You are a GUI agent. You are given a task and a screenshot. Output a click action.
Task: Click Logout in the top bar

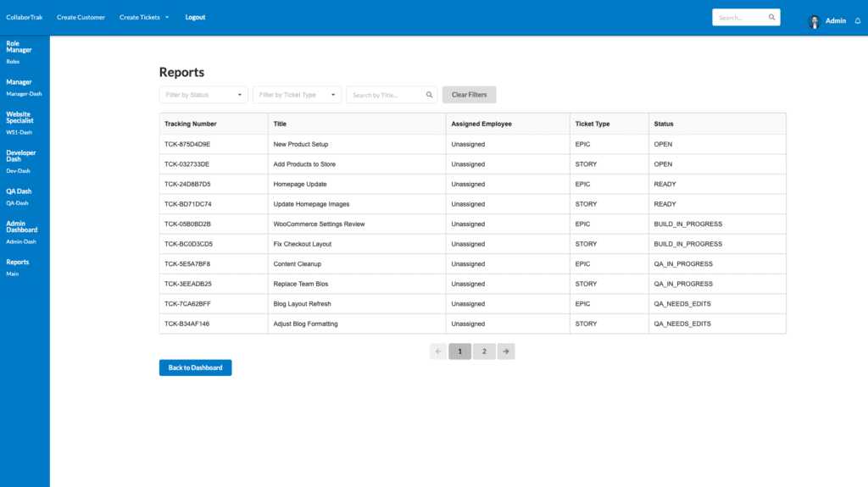coord(195,17)
